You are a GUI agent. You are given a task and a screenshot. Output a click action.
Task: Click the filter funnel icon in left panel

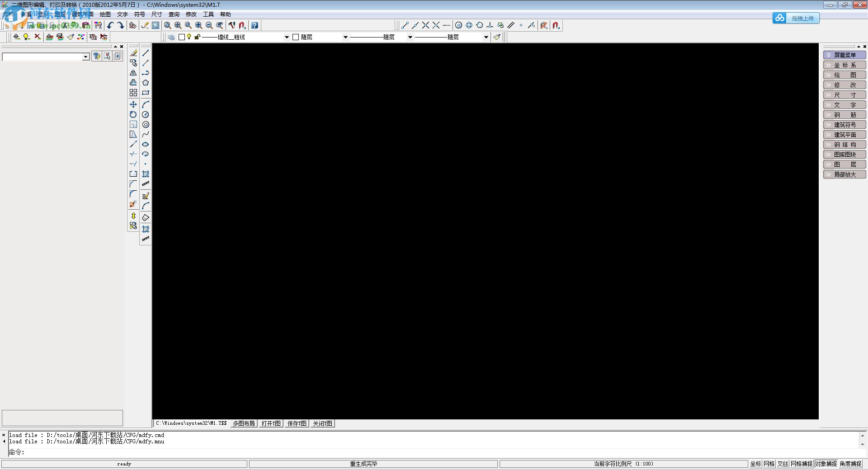pyautogui.click(x=97, y=56)
